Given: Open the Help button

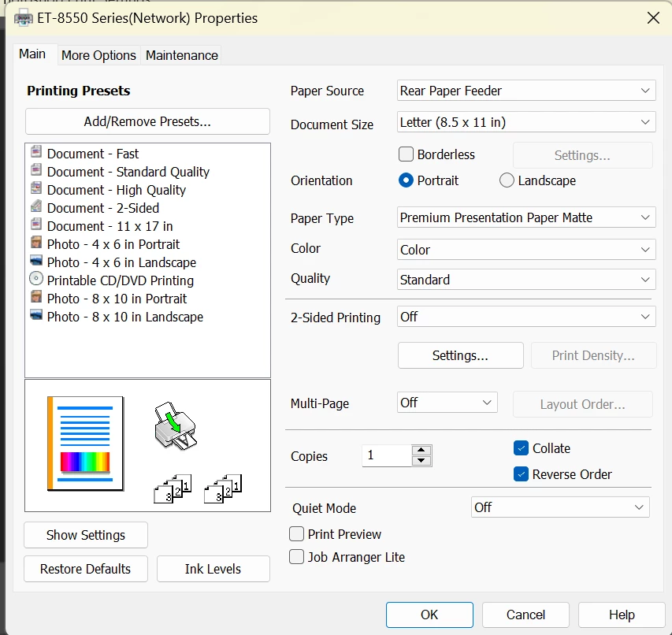Looking at the screenshot, I should [622, 615].
